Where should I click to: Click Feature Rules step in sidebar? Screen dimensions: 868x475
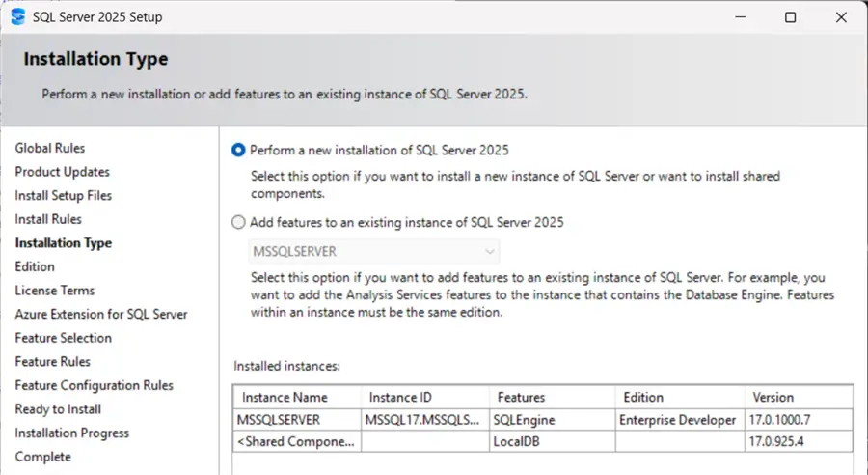point(53,362)
